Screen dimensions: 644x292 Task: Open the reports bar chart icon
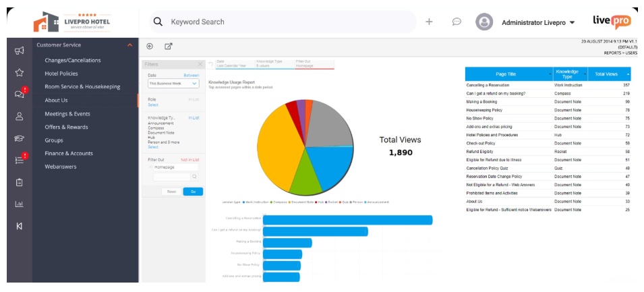20,204
